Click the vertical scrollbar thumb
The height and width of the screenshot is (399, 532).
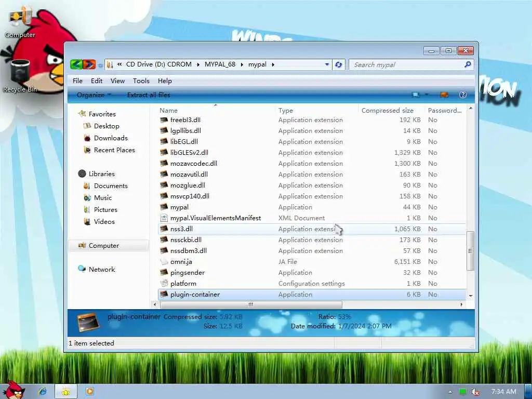(x=470, y=251)
